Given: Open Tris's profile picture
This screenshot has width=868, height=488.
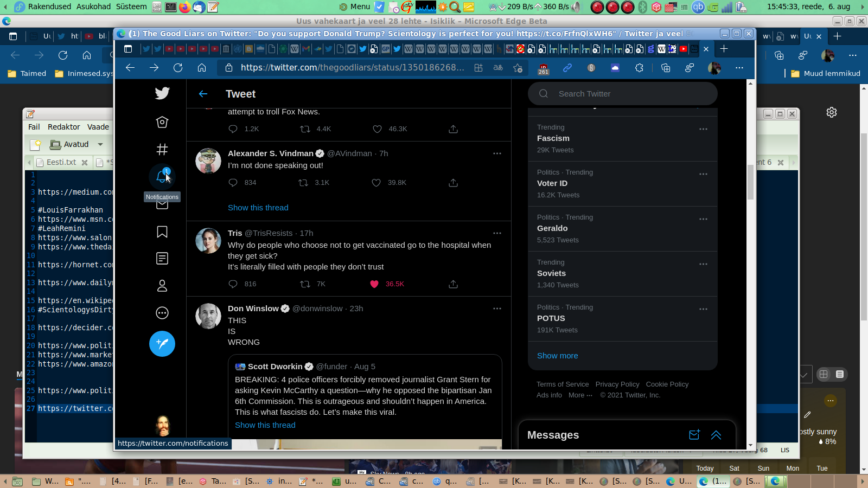Looking at the screenshot, I should 208,241.
